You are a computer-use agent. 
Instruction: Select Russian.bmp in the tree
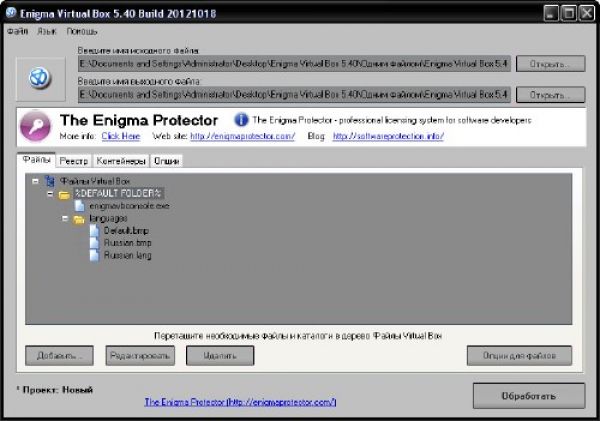tap(127, 243)
